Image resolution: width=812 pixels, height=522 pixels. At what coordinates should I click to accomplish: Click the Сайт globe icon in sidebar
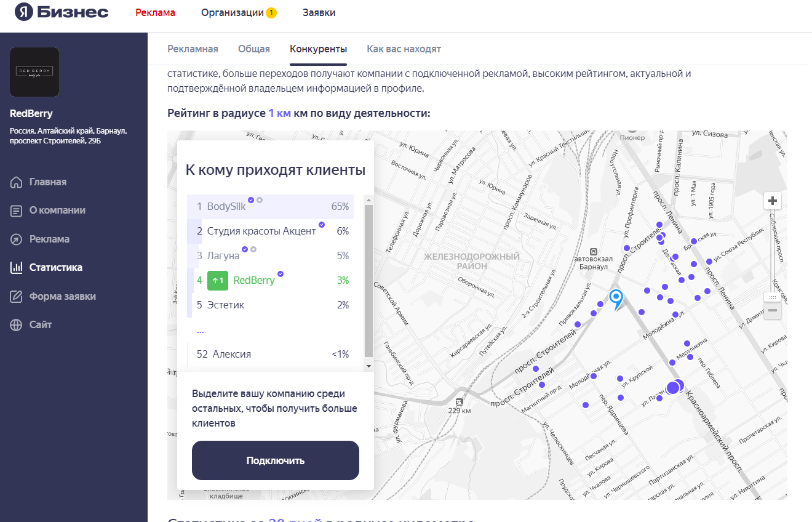tap(16, 325)
